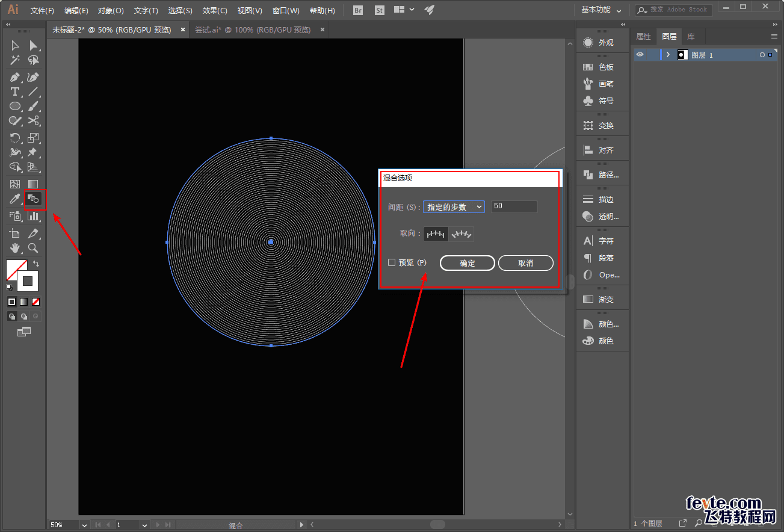
Task: Switch to the 尝试.ai document tab
Action: coord(253,29)
